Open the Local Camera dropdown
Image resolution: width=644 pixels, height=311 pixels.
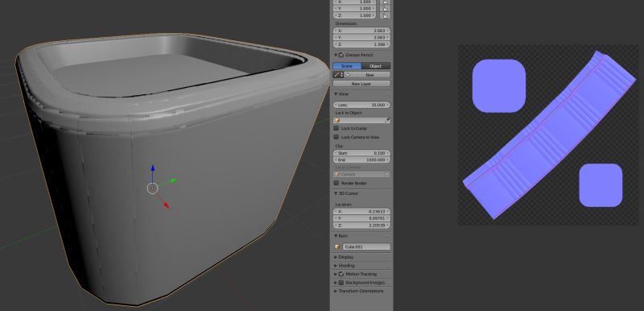(361, 174)
